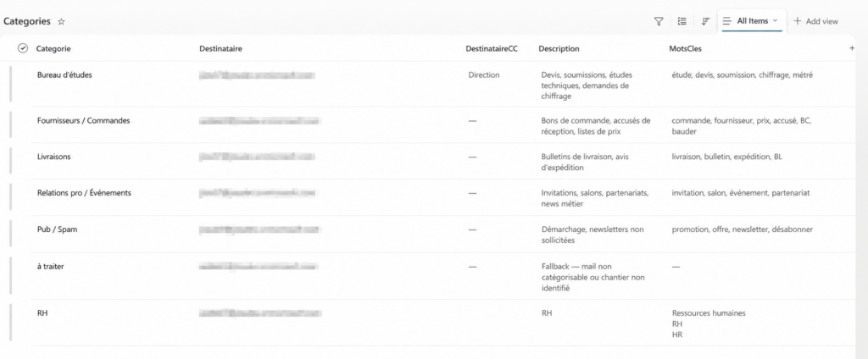Click blurred Destinataire email in Livraisons row

258,157
